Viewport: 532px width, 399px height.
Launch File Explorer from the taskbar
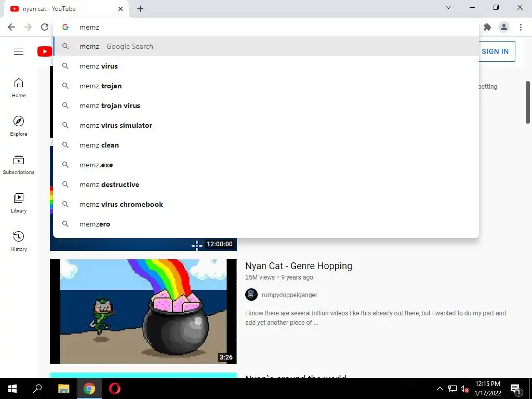tap(63, 389)
